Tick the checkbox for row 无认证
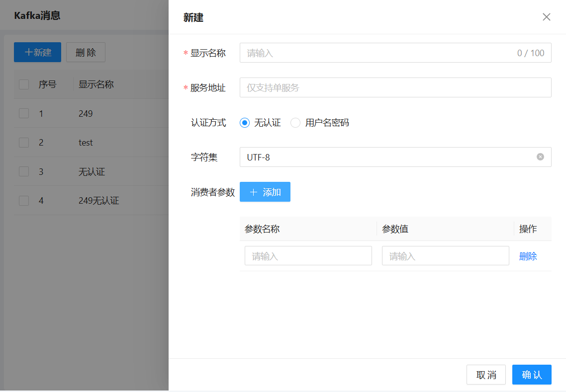 coord(24,172)
